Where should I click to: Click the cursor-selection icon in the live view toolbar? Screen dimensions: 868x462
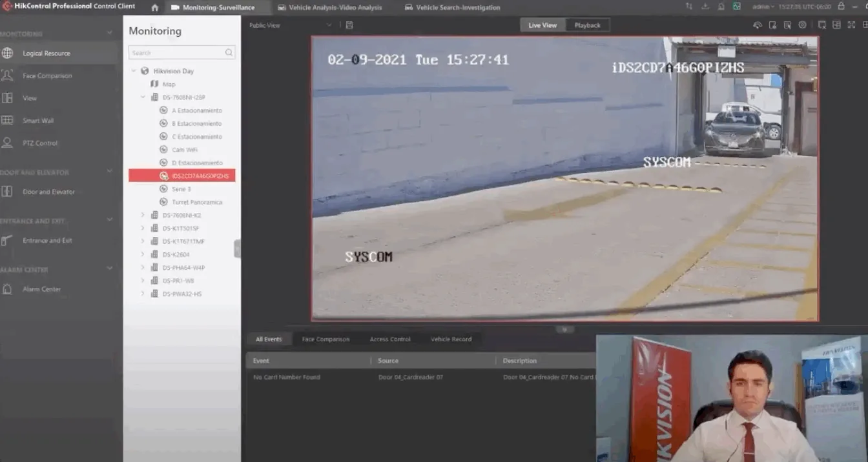coord(787,25)
